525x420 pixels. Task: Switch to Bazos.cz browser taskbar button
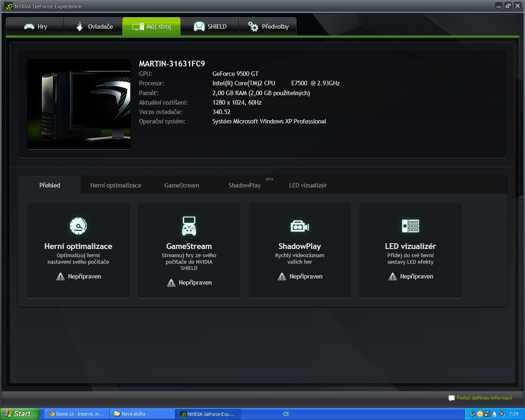pyautogui.click(x=77, y=414)
